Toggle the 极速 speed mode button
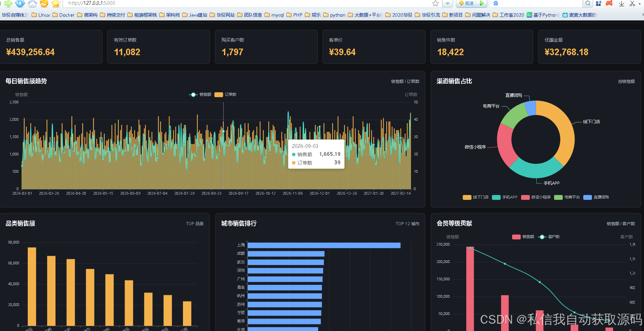Viewport: 644px width, 331px height. pyautogui.click(x=466, y=3)
